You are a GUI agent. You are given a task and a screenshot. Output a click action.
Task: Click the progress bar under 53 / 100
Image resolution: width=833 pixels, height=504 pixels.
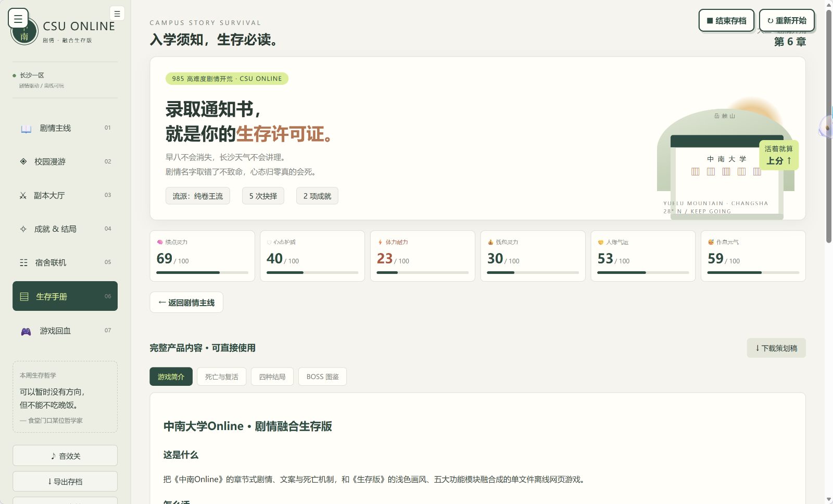click(x=643, y=272)
